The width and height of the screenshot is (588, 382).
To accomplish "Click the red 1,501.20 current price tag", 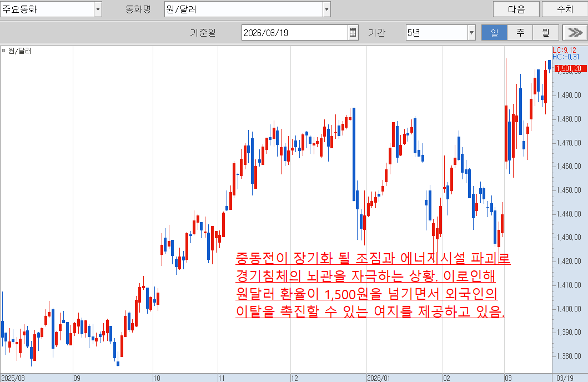I will [570, 68].
